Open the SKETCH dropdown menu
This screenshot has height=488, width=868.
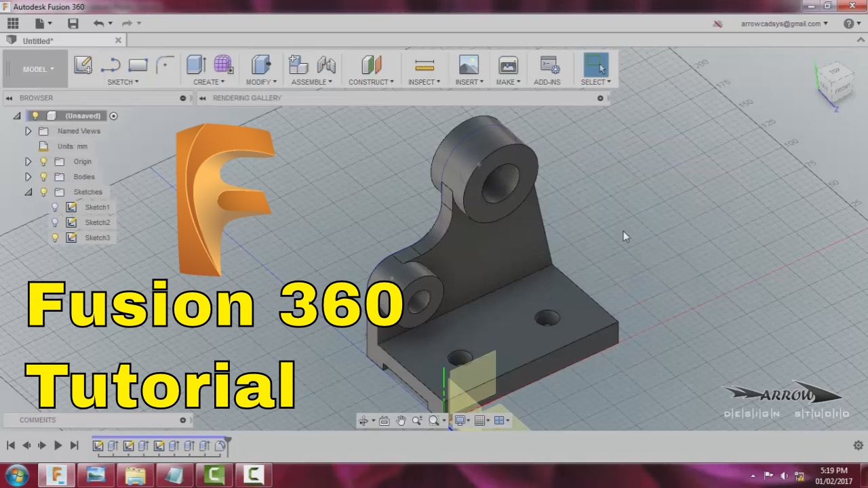pos(123,82)
